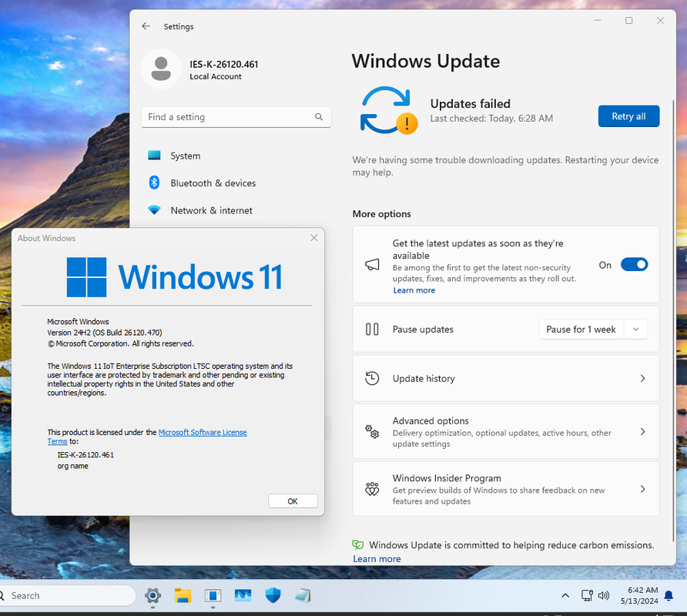This screenshot has width=687, height=616.
Task: Click the Windows Update page heading
Action: (x=425, y=61)
